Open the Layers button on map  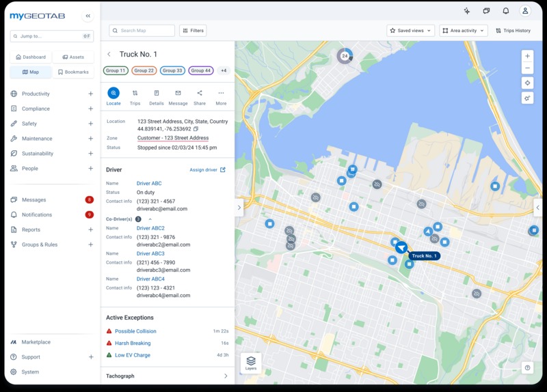[251, 363]
